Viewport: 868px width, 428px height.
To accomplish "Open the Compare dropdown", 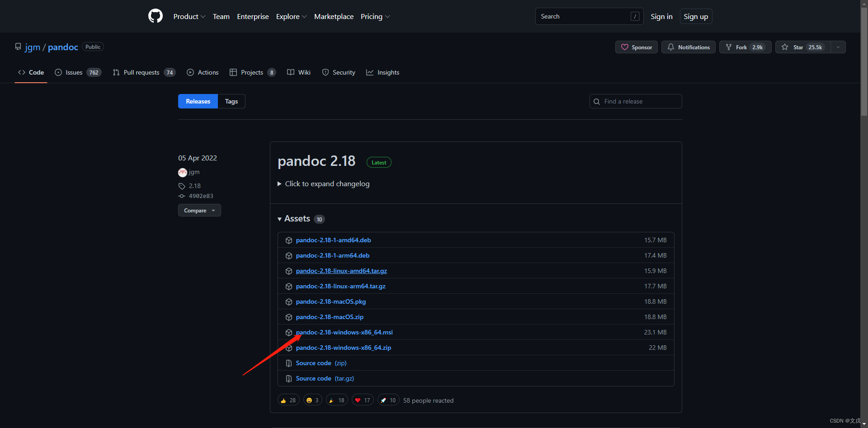I will pyautogui.click(x=199, y=210).
